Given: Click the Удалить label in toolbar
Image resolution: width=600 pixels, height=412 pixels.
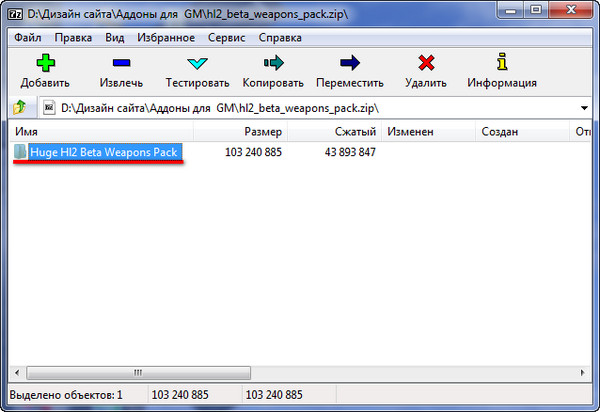Looking at the screenshot, I should pyautogui.click(x=426, y=83).
